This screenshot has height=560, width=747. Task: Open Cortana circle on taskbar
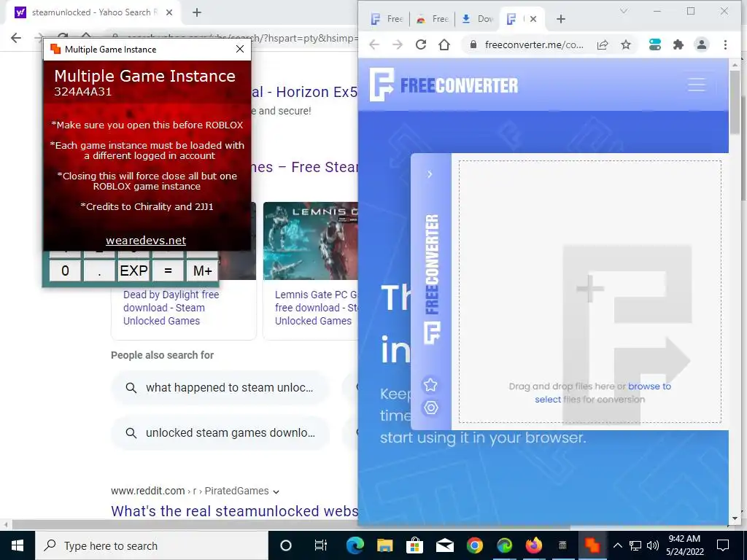(286, 545)
